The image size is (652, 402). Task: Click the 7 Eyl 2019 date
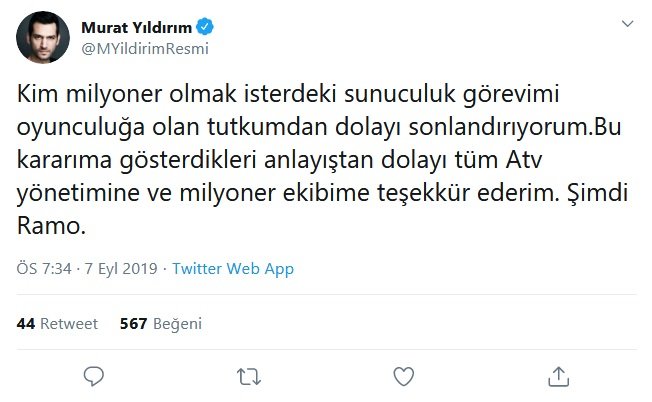tap(116, 269)
